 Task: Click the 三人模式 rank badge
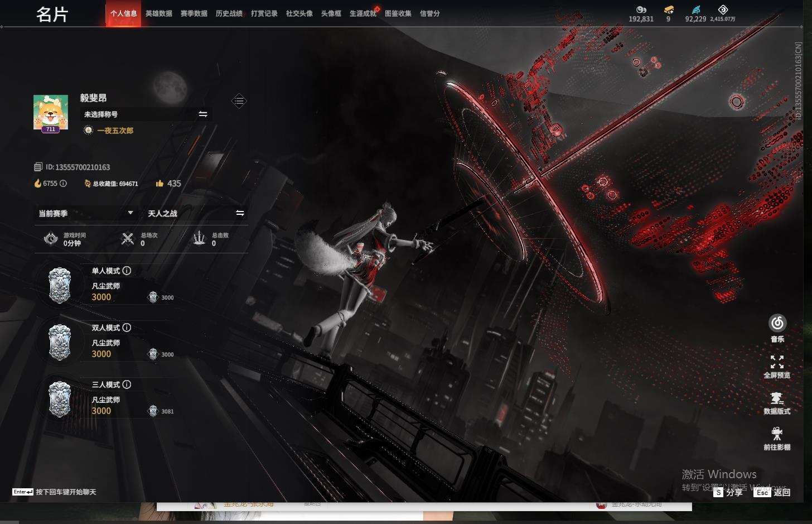point(60,399)
